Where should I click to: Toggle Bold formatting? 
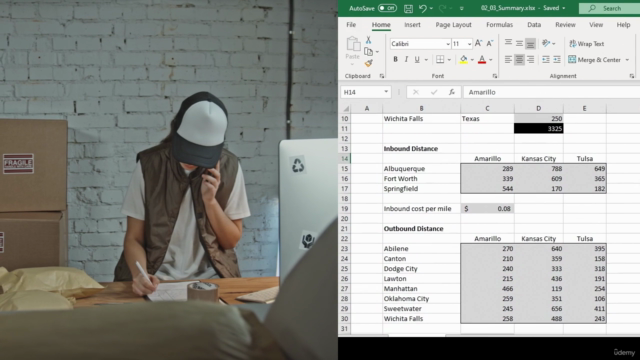pos(395,60)
